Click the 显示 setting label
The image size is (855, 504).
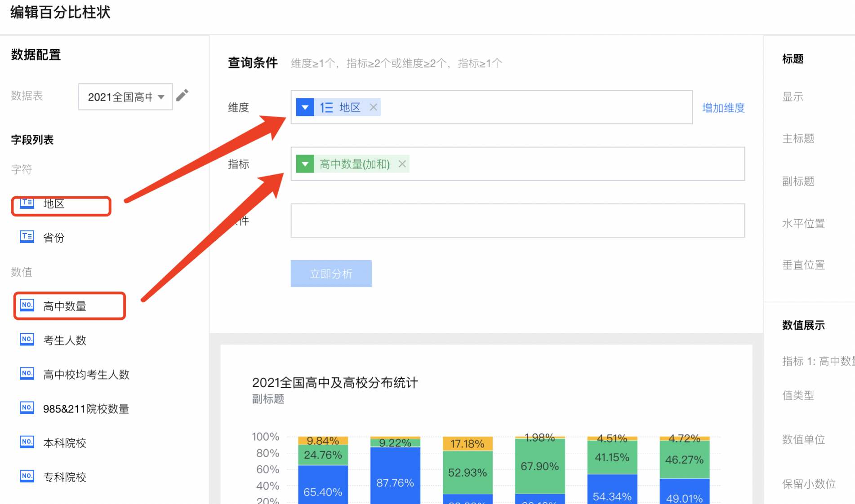click(x=793, y=97)
